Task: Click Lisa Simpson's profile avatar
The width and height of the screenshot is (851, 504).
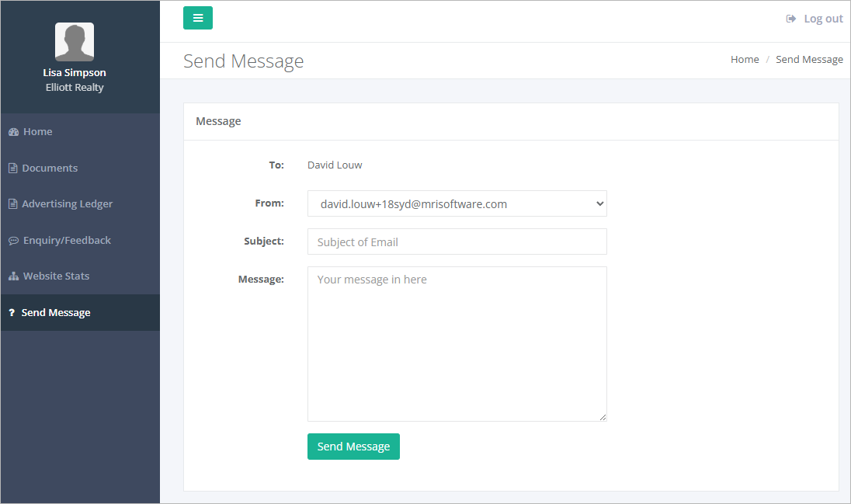Action: point(74,41)
